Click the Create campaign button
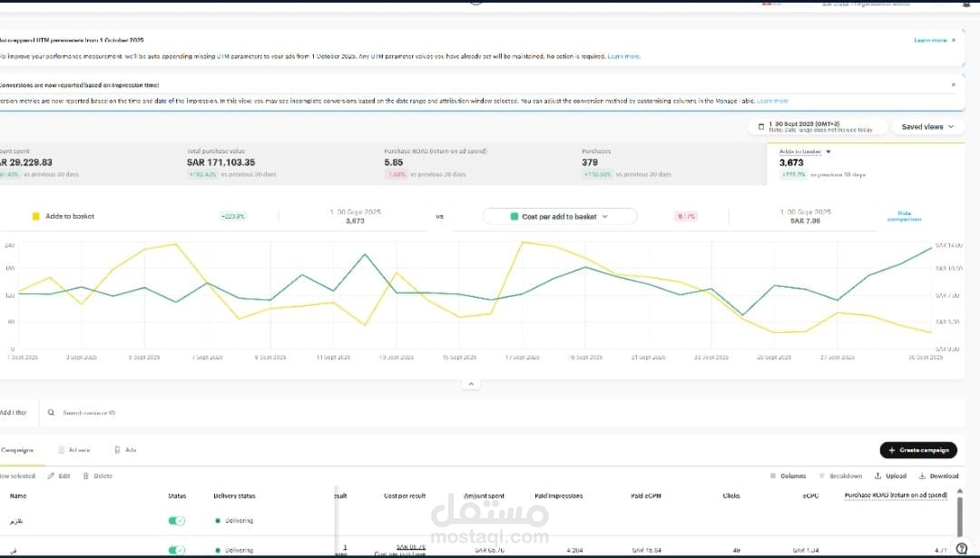980x558 pixels. (x=918, y=450)
